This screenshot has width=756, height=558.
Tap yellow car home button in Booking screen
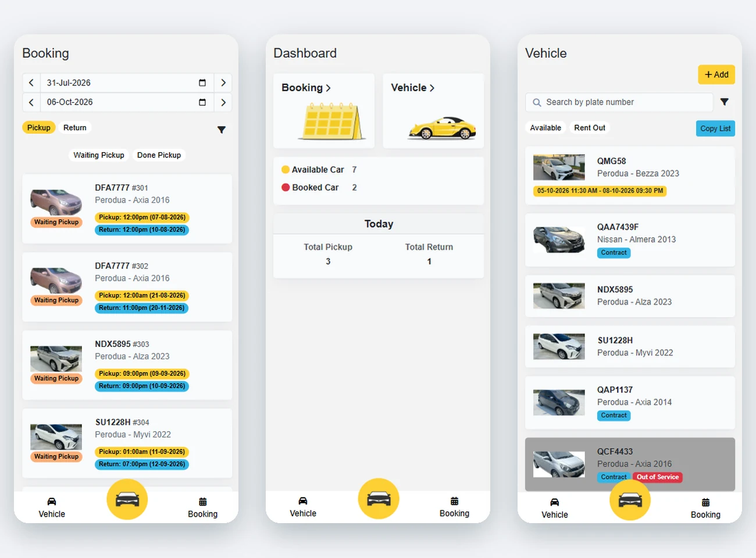pos(127,499)
